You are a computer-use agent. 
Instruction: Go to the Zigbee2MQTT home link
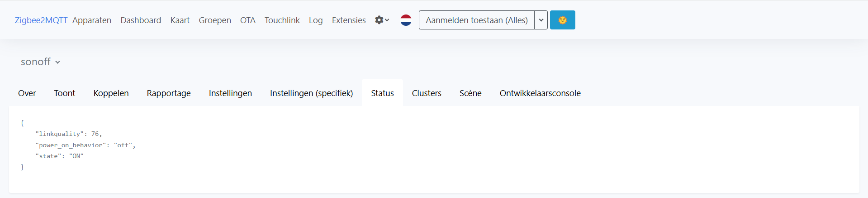tap(41, 20)
